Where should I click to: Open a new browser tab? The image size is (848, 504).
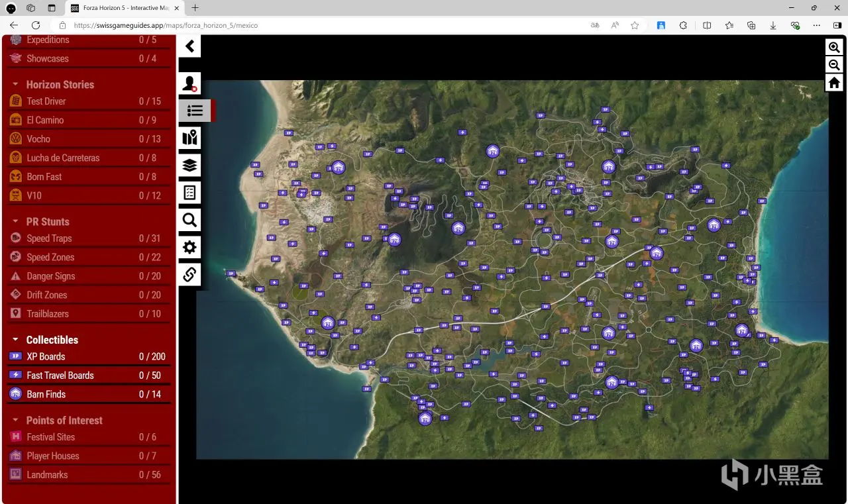(195, 8)
